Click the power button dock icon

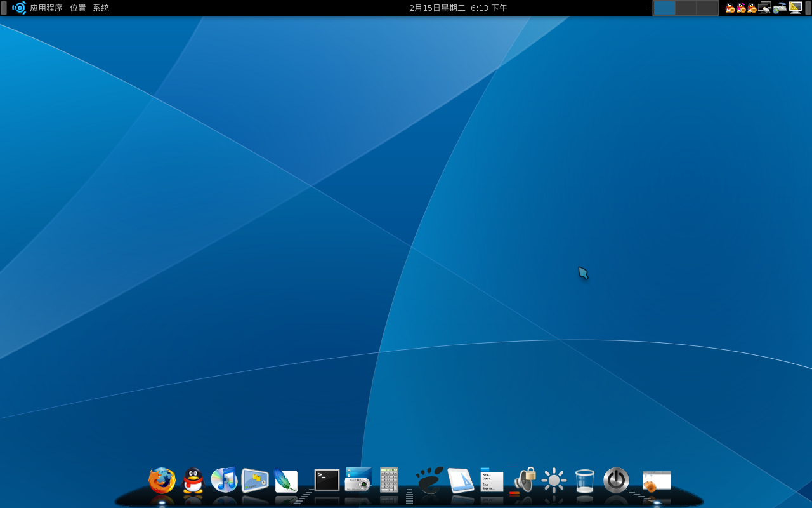[x=616, y=480]
